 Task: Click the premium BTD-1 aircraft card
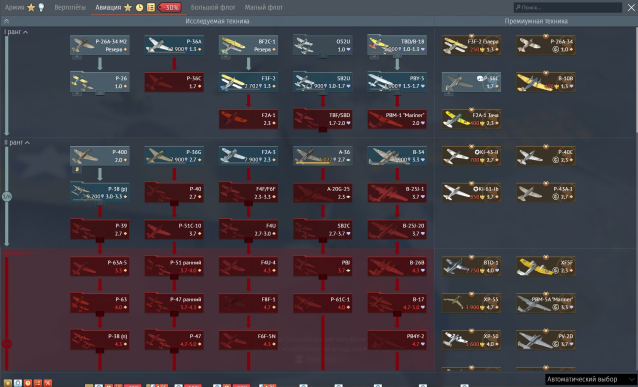pyautogui.click(x=471, y=266)
